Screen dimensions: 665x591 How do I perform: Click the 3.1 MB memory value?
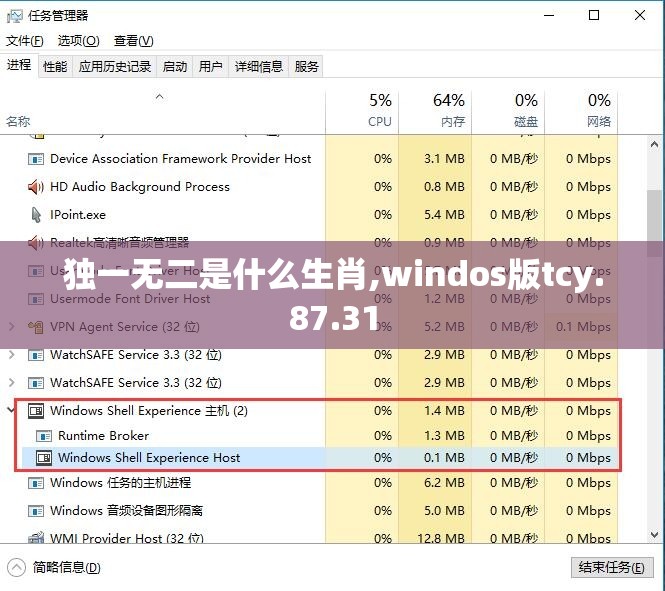444,159
